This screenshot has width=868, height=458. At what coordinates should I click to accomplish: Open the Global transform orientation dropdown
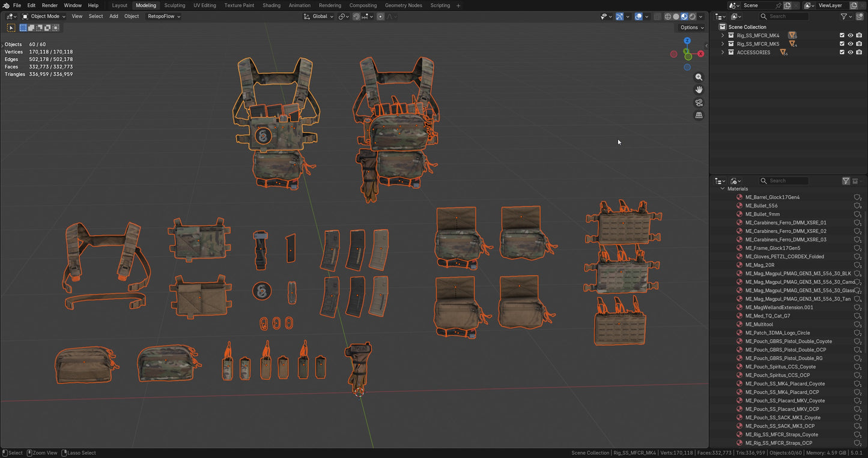(x=319, y=17)
